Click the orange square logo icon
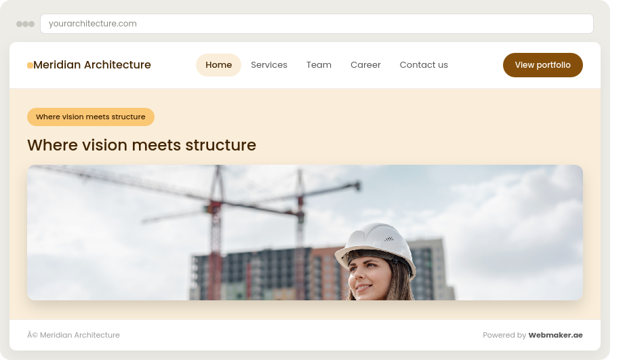This screenshot has height=360, width=644. (30, 65)
